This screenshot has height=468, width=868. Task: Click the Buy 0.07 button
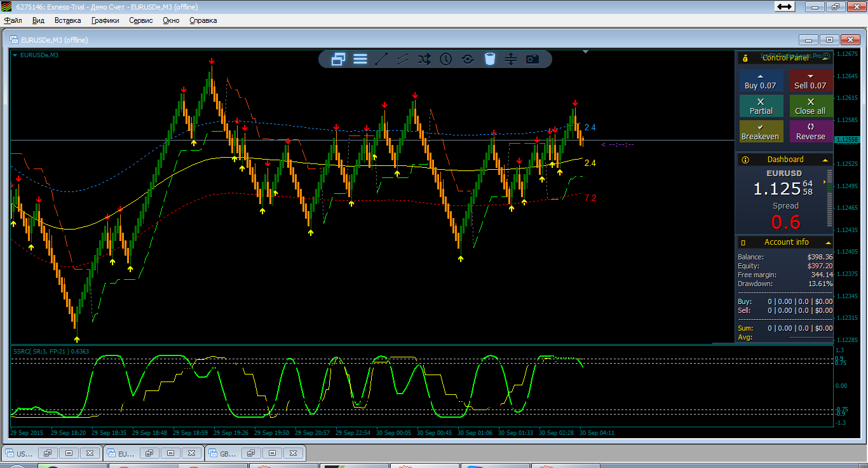pos(761,81)
